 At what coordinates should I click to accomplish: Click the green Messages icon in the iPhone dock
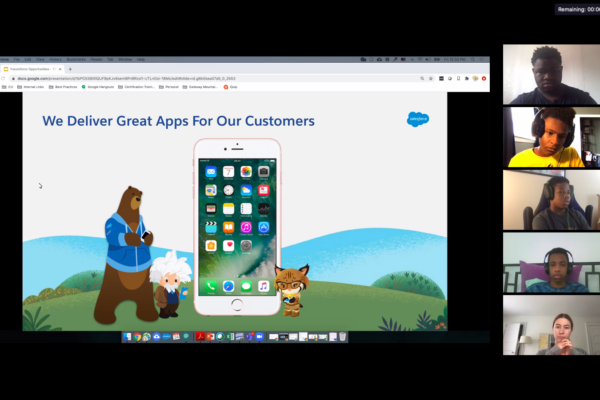[x=246, y=286]
